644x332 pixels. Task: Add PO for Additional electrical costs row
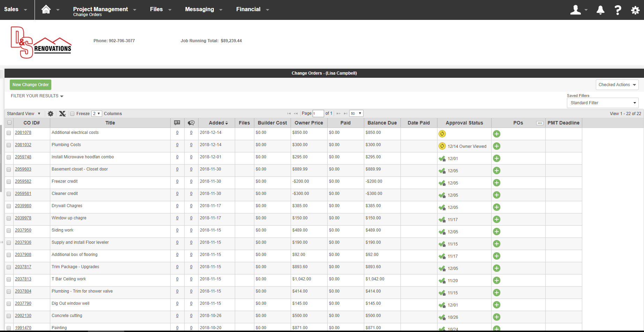coord(497,134)
